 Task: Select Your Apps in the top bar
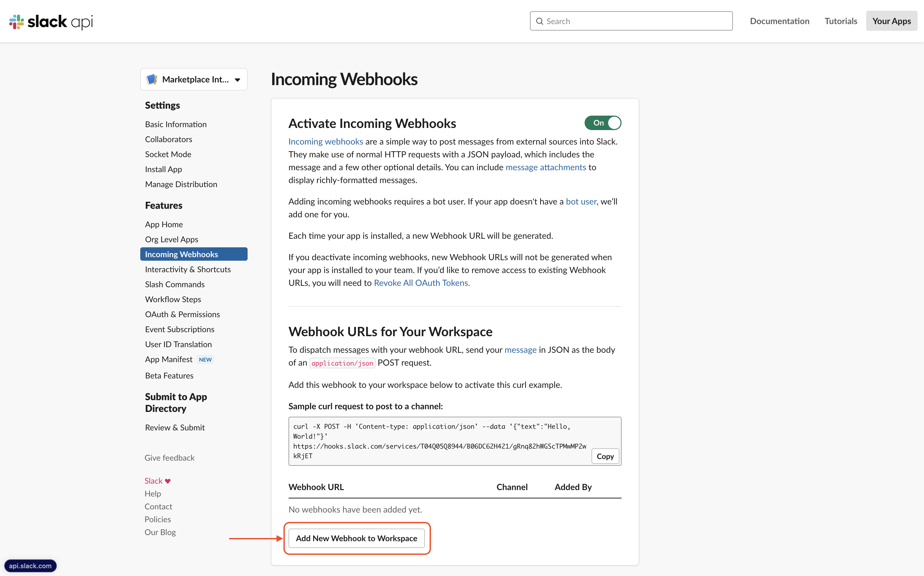(891, 21)
